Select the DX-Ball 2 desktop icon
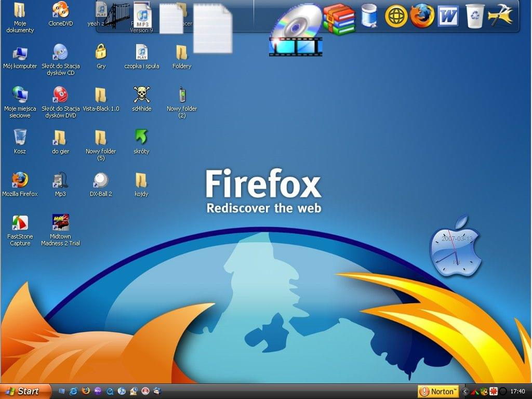 (101, 180)
